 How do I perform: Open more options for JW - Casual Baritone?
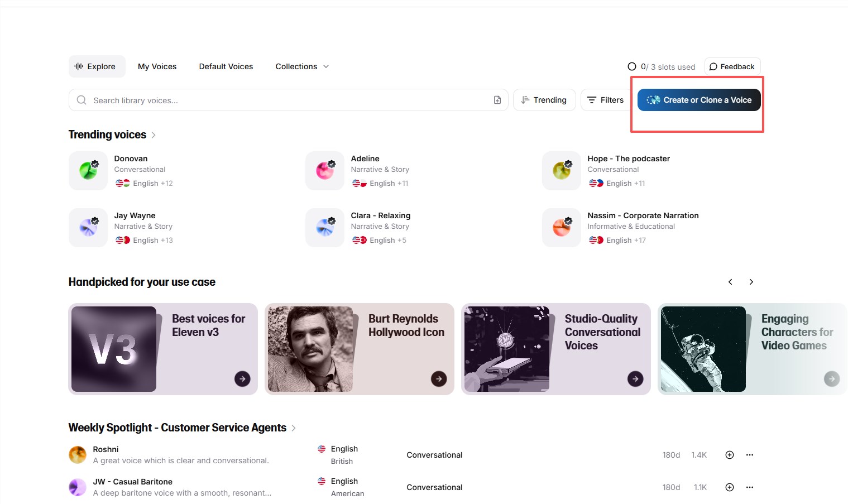(x=750, y=487)
